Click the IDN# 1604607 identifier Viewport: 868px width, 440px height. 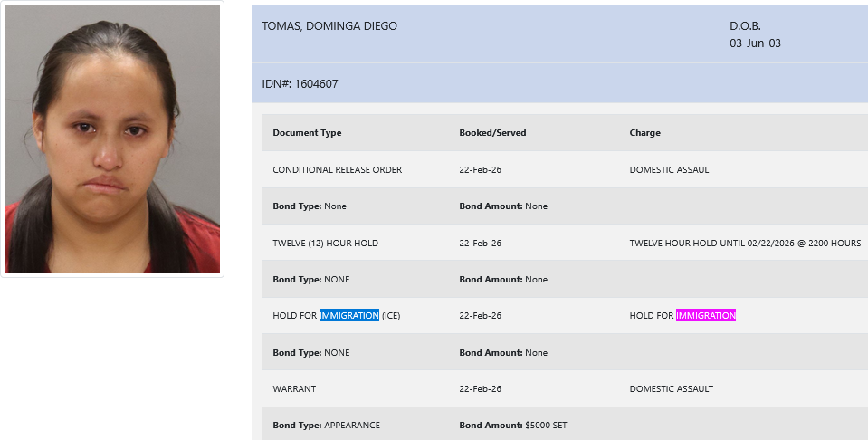pos(300,84)
